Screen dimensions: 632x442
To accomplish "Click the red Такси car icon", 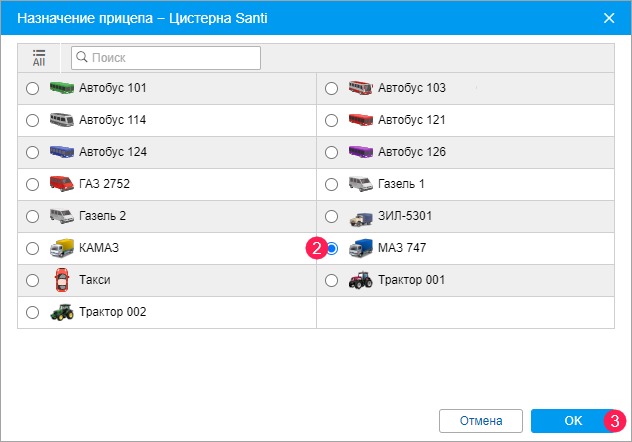I will tap(62, 280).
